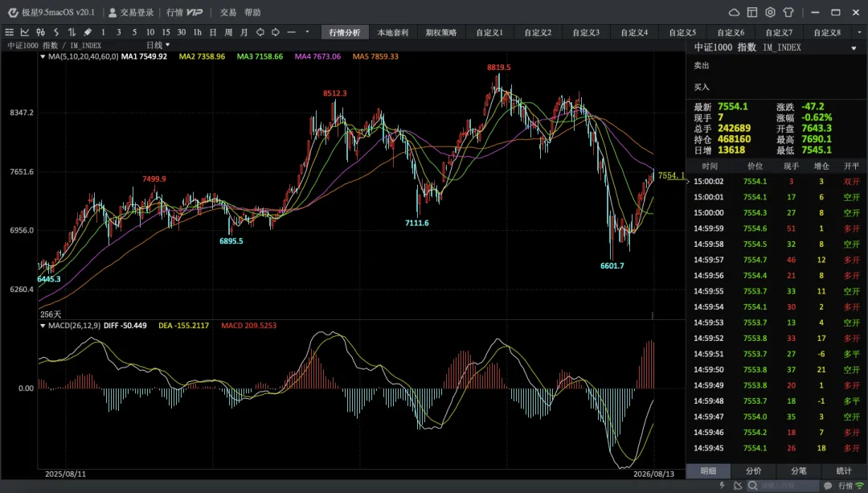Switch to the 自定义2 tab
The height and width of the screenshot is (493, 868).
click(538, 32)
